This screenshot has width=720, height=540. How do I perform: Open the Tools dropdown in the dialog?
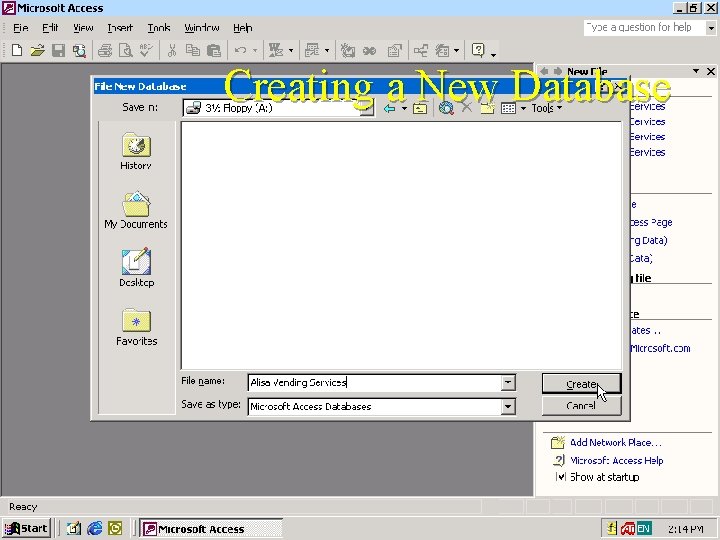(546, 108)
